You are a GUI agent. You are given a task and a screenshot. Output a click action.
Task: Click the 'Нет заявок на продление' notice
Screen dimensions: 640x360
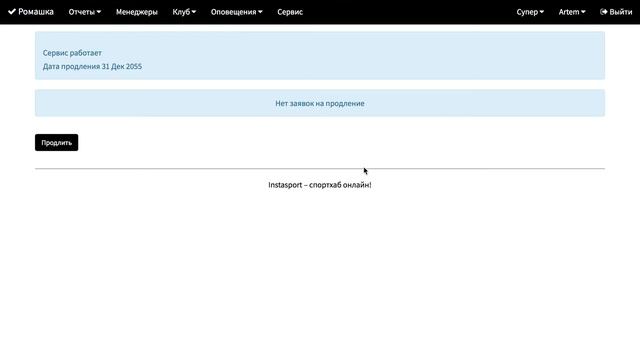click(x=320, y=103)
